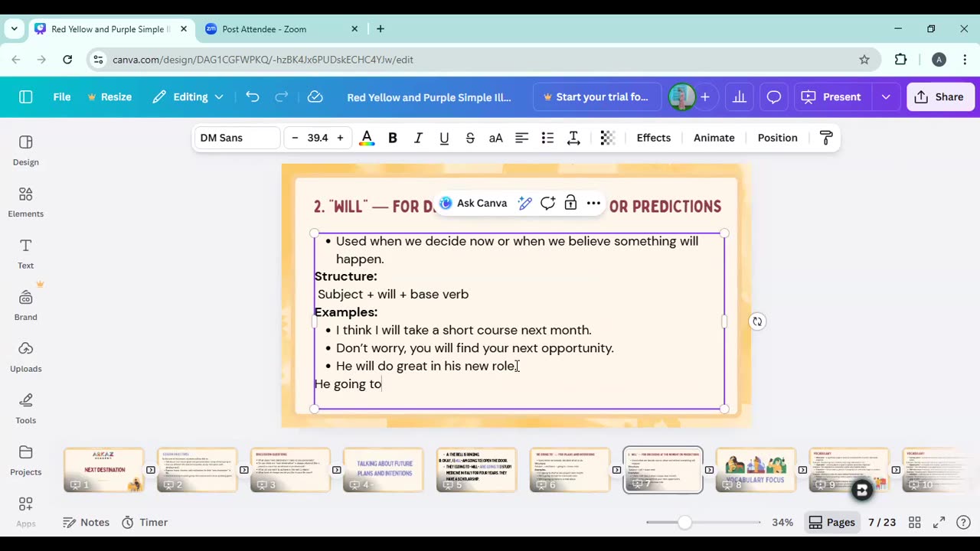Open the grid view icon
The width and height of the screenshot is (980, 551).
(x=914, y=522)
